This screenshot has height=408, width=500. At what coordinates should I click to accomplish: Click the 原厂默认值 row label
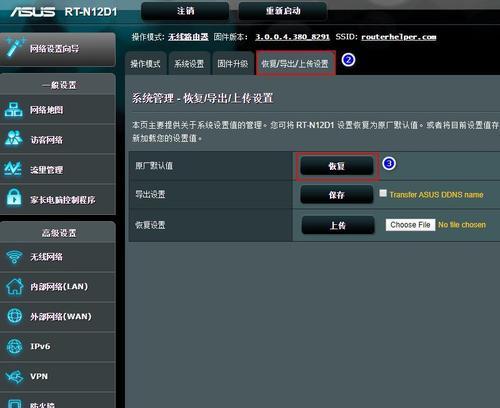154,166
